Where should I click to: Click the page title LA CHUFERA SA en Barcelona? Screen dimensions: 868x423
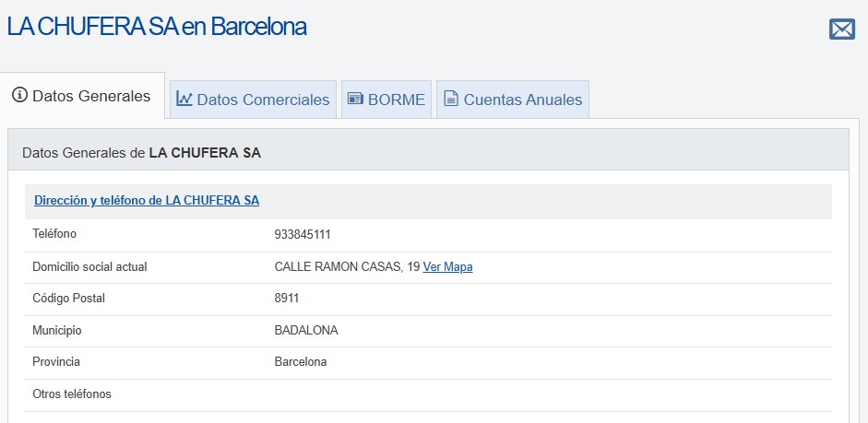click(x=157, y=27)
